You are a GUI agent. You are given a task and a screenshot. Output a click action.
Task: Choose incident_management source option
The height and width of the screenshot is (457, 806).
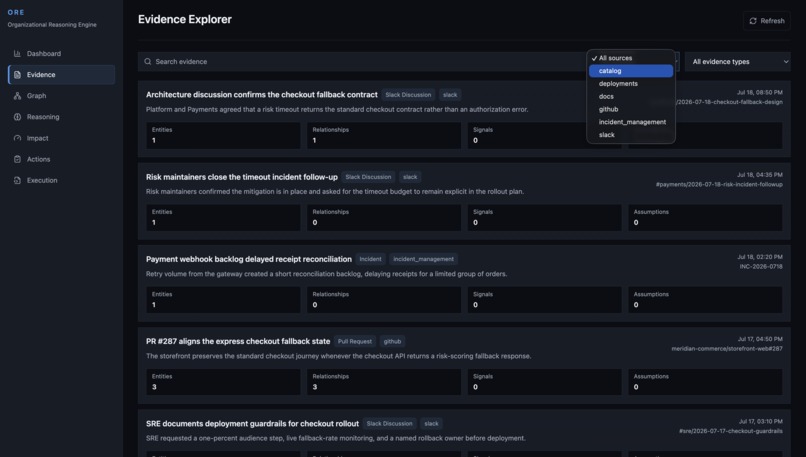[631, 122]
